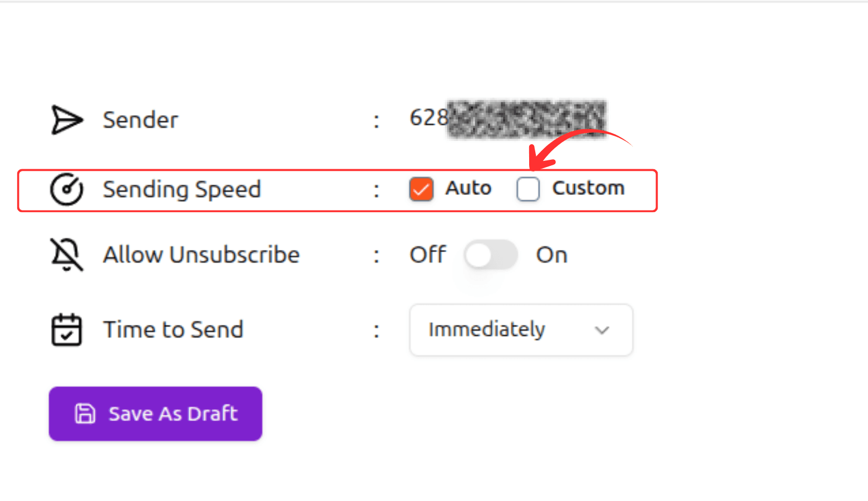Click the Sending Speed label

pyautogui.click(x=182, y=189)
